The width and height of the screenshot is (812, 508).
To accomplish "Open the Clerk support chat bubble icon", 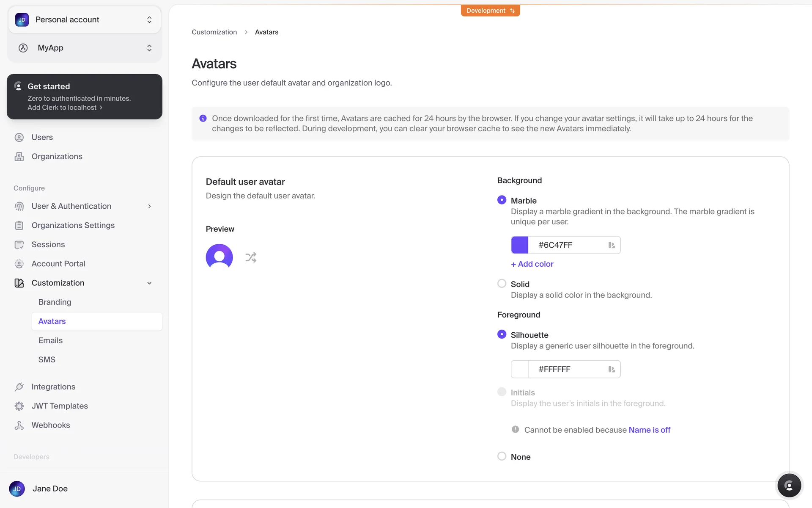I will [x=789, y=486].
